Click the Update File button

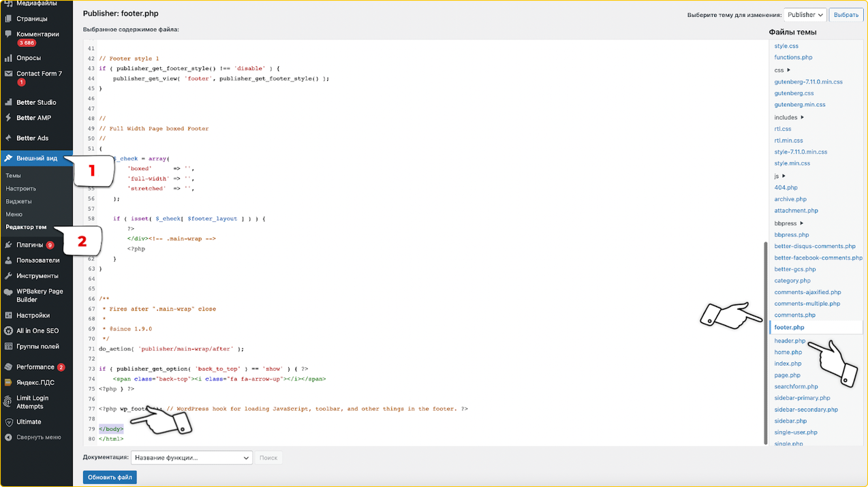click(110, 477)
